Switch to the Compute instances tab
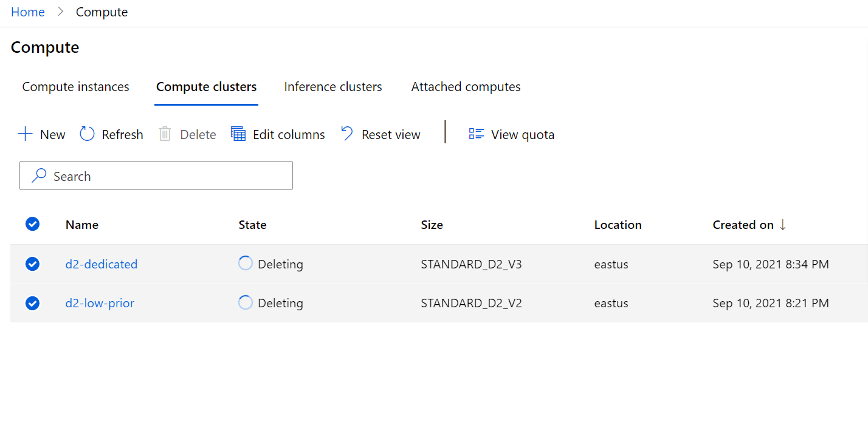Image resolution: width=868 pixels, height=436 pixels. [75, 86]
